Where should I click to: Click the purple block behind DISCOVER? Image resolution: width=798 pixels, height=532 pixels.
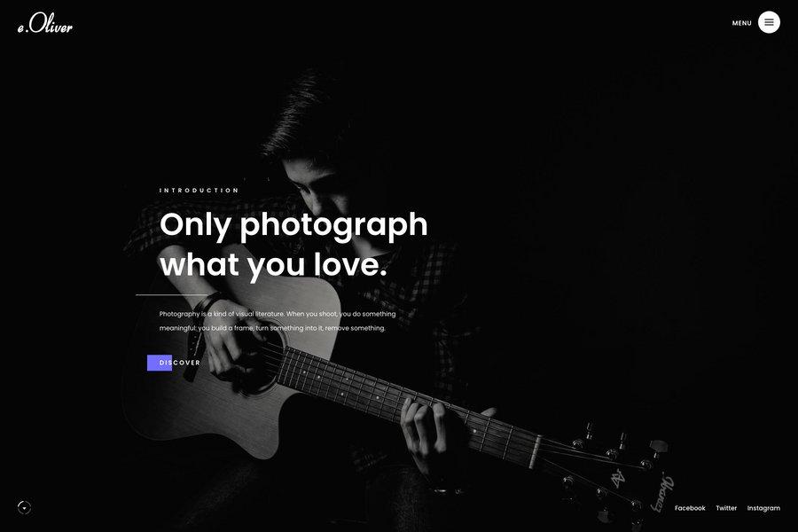(160, 363)
